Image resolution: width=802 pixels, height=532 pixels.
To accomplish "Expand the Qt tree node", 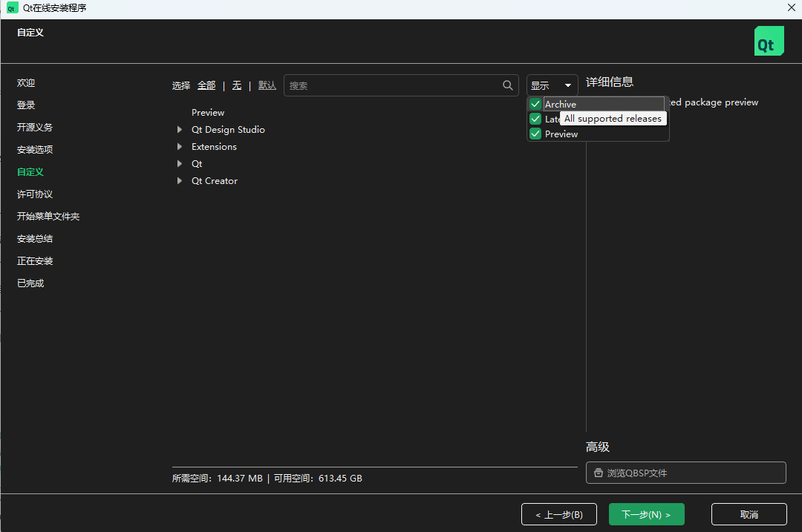I will pyautogui.click(x=180, y=163).
